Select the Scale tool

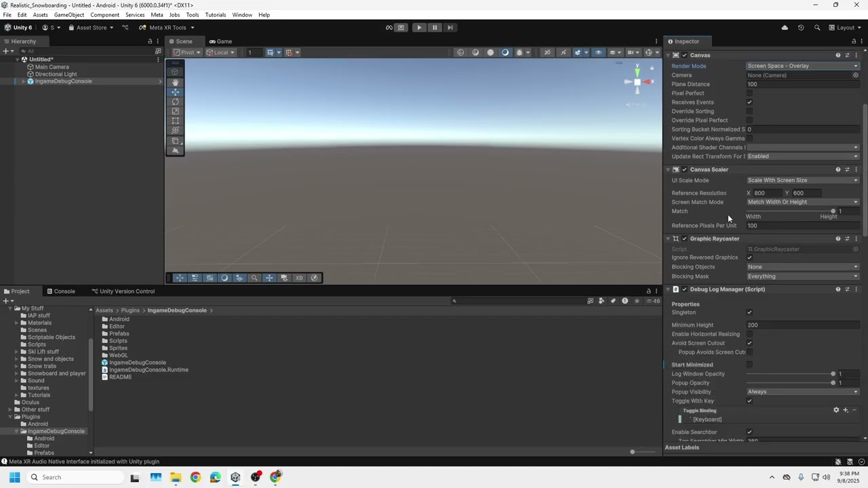(175, 111)
